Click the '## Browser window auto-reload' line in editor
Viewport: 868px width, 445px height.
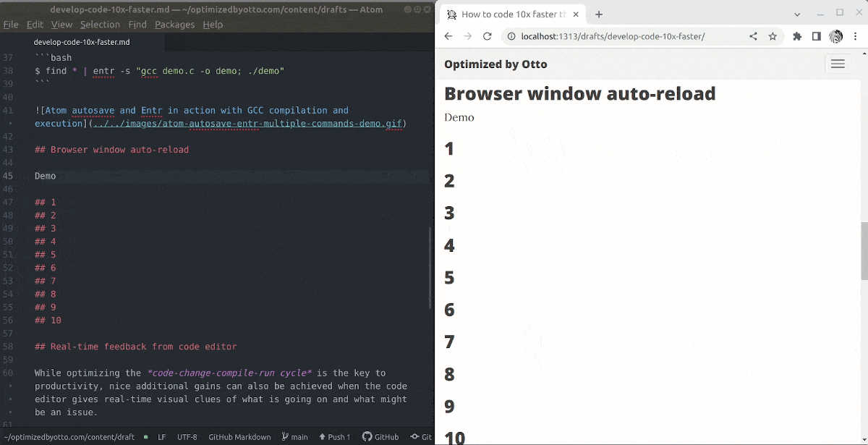pos(111,150)
